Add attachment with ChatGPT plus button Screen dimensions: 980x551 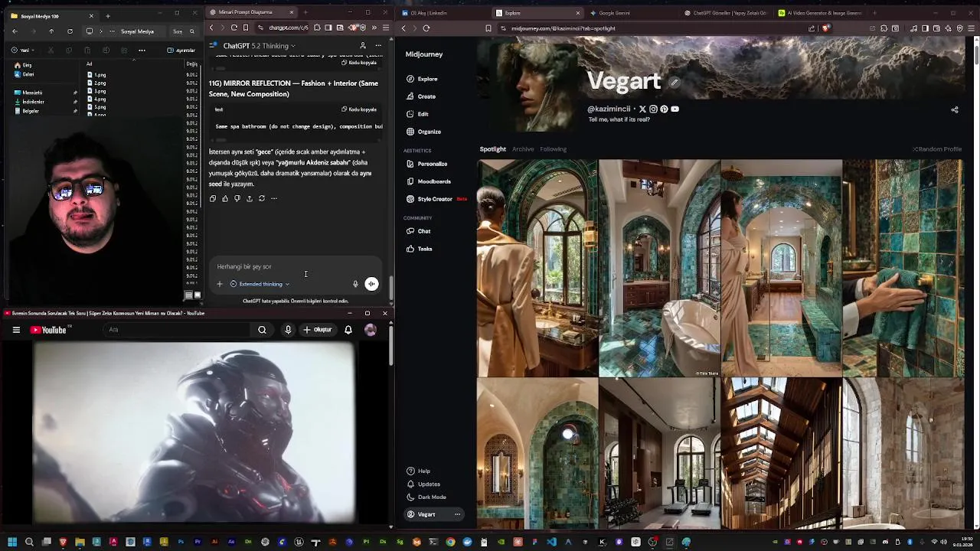(219, 284)
